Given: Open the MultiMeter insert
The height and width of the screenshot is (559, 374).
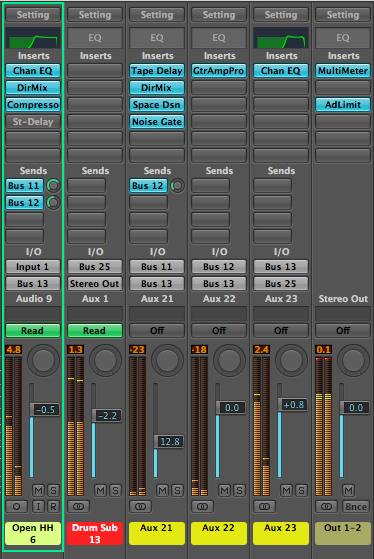Looking at the screenshot, I should coord(343,71).
